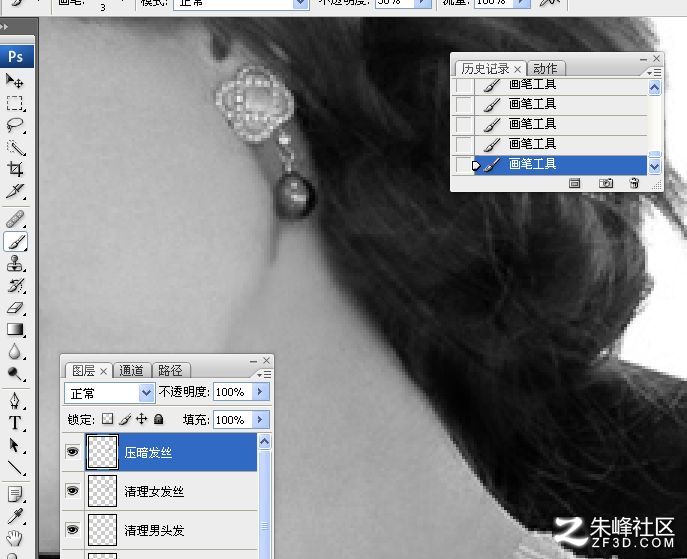Screen dimensions: 687x559
Task: Click the 清理女发丝 layer thumbnail
Action: pyautogui.click(x=102, y=491)
